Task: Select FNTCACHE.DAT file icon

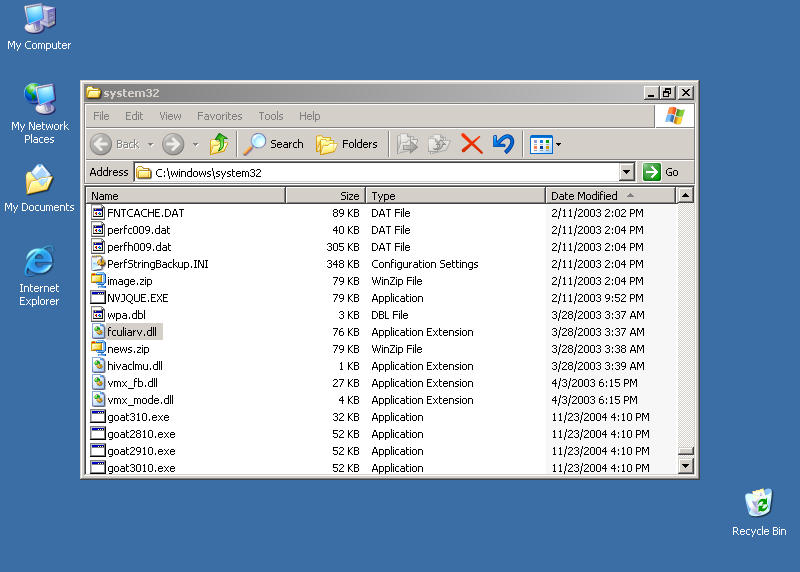Action: 98,212
